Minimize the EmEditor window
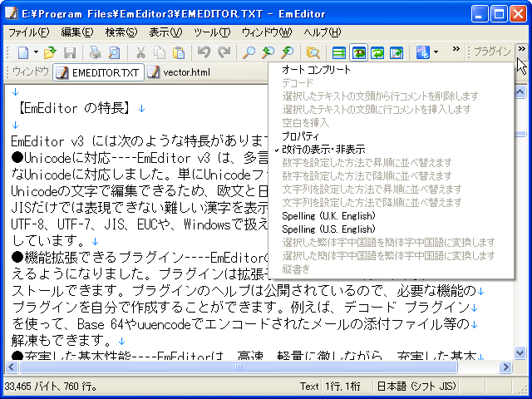This screenshot has height=399, width=532. [x=480, y=14]
